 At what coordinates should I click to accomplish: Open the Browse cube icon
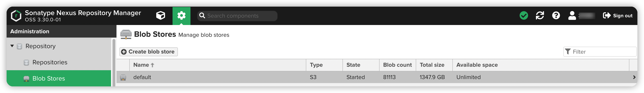point(160,16)
